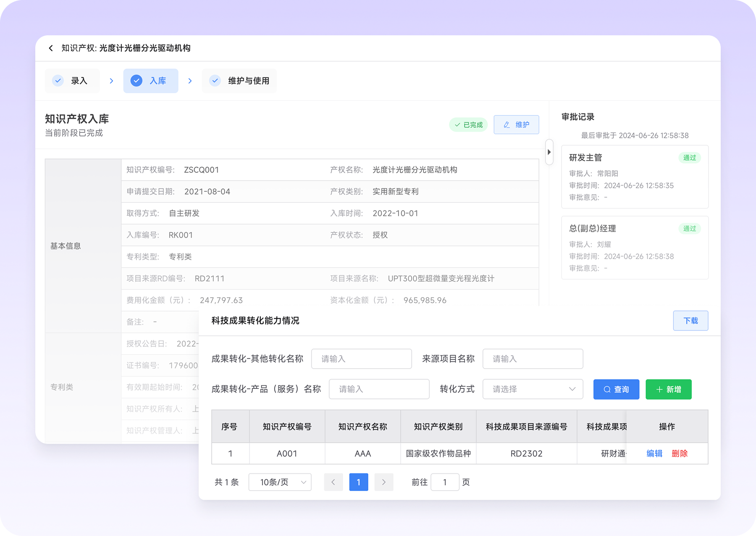The width and height of the screenshot is (756, 536).
Task: Click the checkmark icon on 录入 step
Action: point(58,81)
